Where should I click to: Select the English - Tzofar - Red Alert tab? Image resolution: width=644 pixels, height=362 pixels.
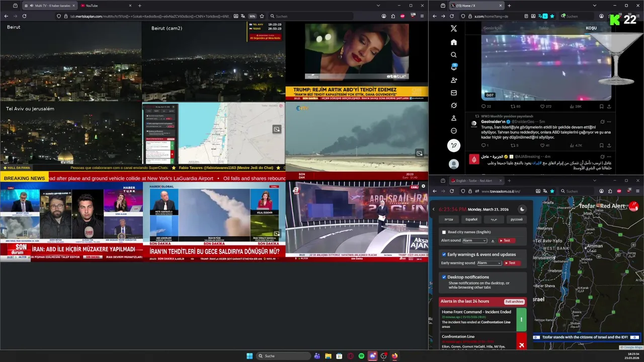click(x=475, y=180)
